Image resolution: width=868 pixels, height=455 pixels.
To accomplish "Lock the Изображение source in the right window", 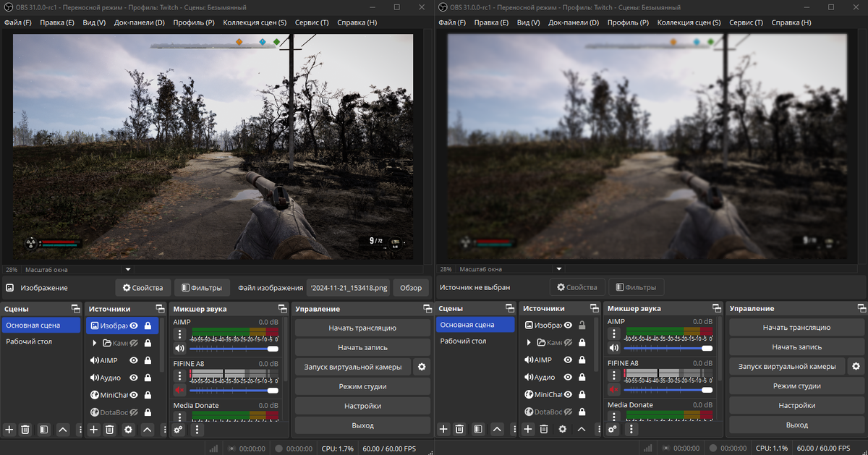I will pos(582,326).
